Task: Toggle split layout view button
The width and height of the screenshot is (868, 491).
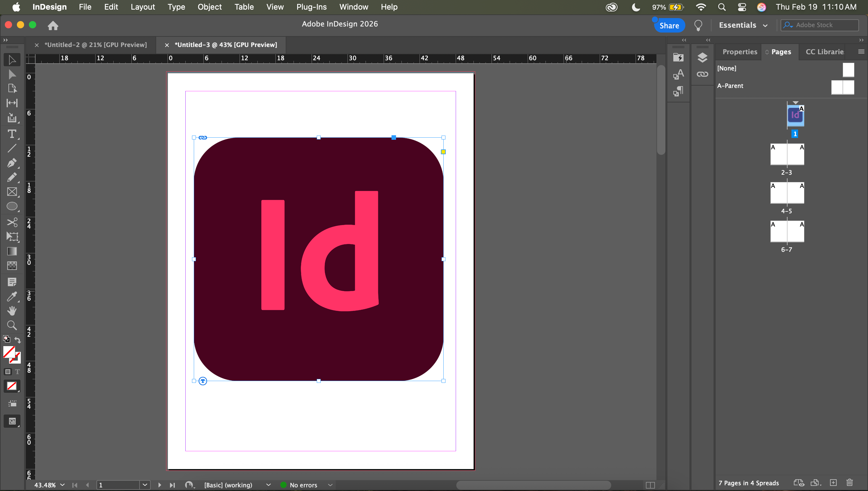Action: click(x=650, y=485)
